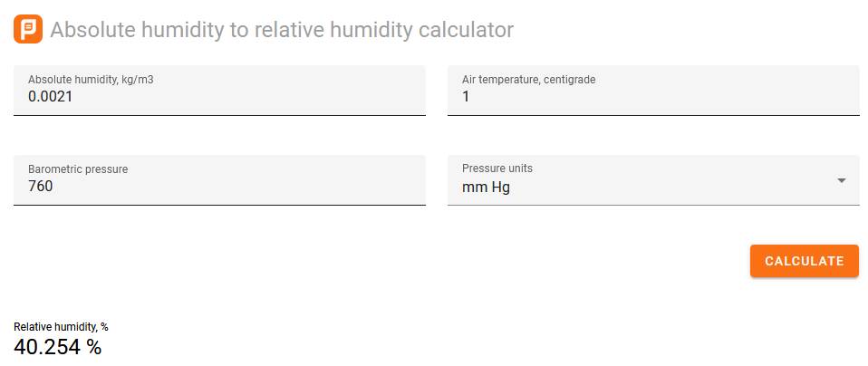Click the 'Relative humidity, %' result label
868x366 pixels.
click(61, 327)
